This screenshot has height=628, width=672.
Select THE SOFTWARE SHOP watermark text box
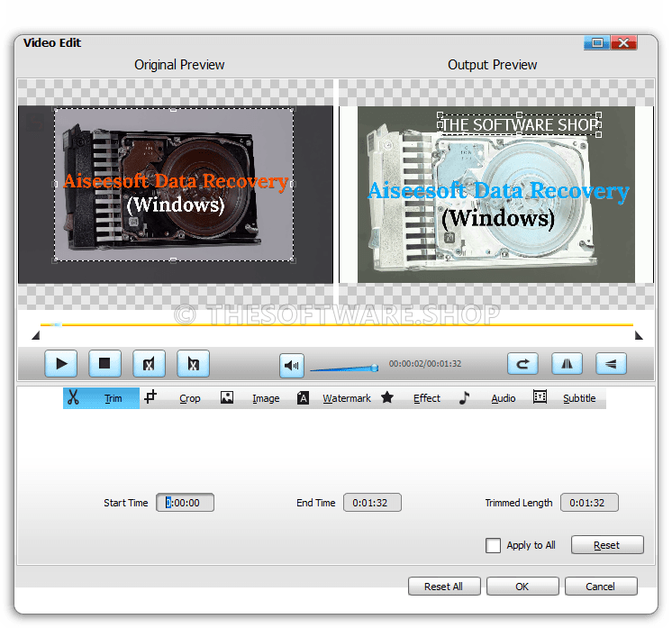tap(519, 124)
